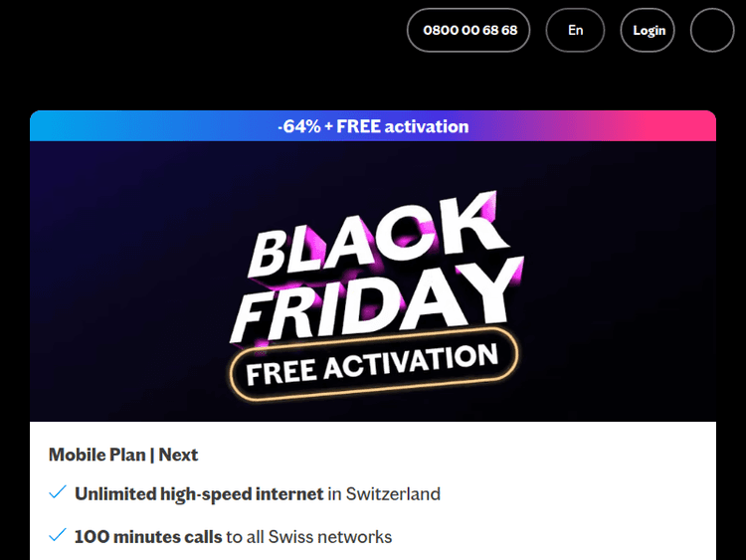Click the '-64%' discount text

297,126
